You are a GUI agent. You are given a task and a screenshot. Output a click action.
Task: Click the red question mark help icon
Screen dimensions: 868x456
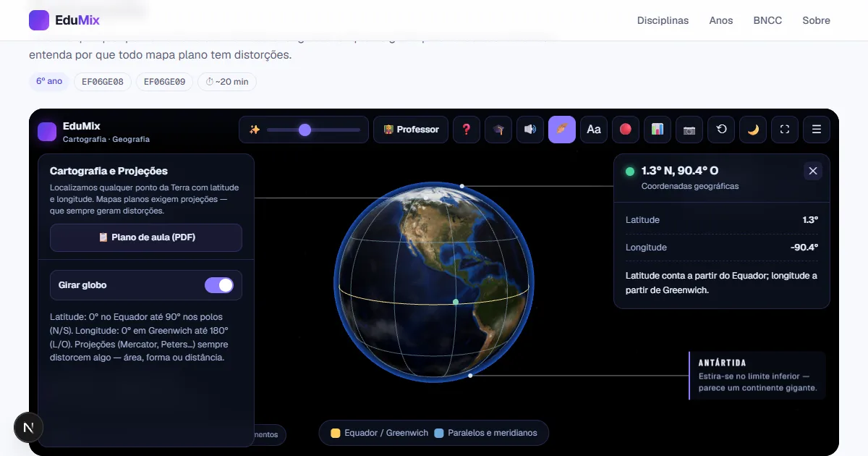[467, 130]
